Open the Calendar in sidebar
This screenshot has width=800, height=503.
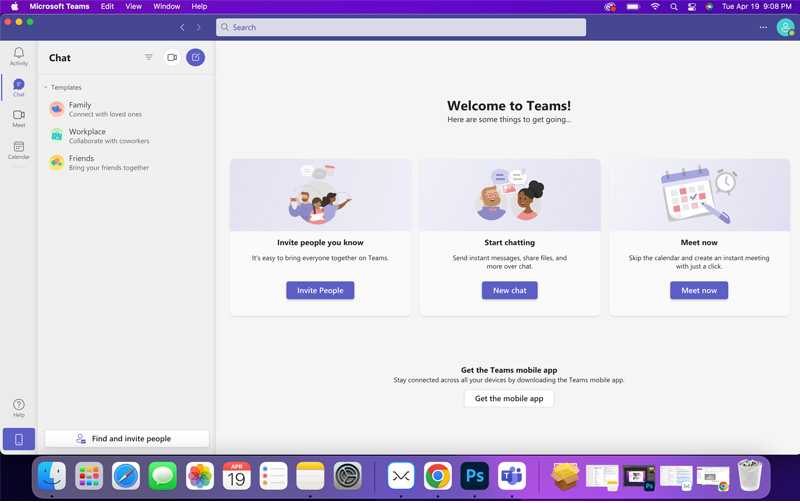19,150
